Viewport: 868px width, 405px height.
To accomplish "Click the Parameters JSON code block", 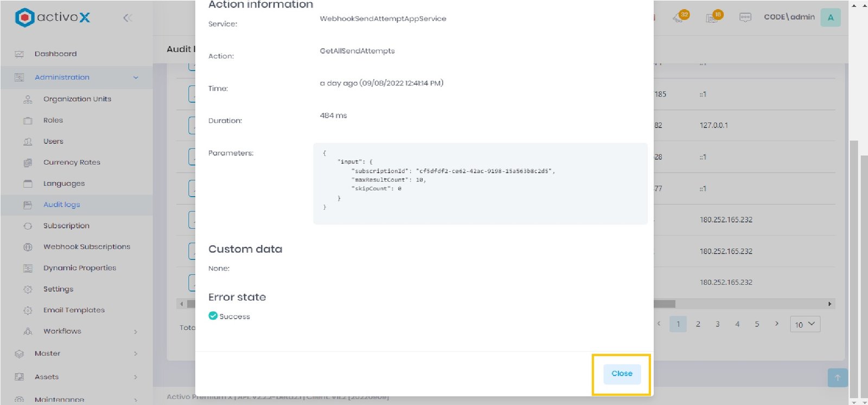I will pos(480,183).
